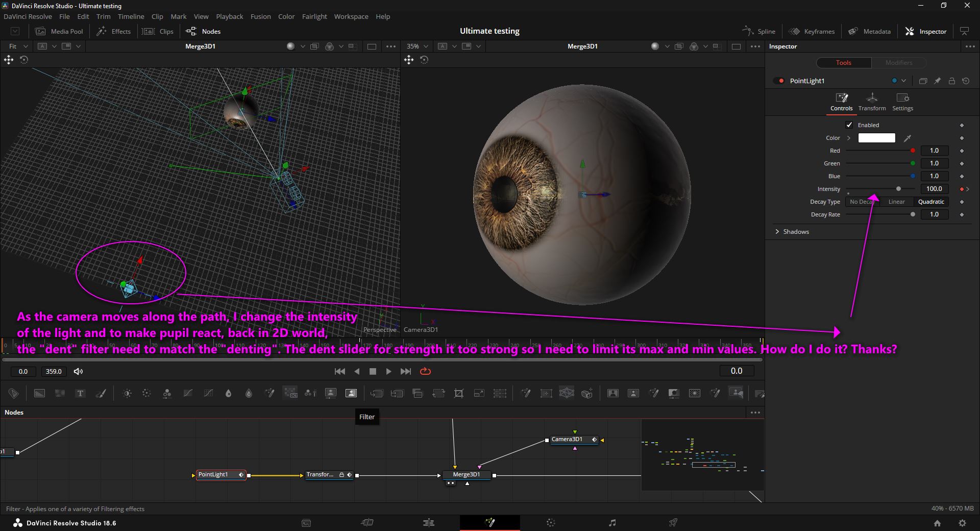This screenshot has height=531, width=980.
Task: Switch to Modifiers tab
Action: click(x=899, y=62)
